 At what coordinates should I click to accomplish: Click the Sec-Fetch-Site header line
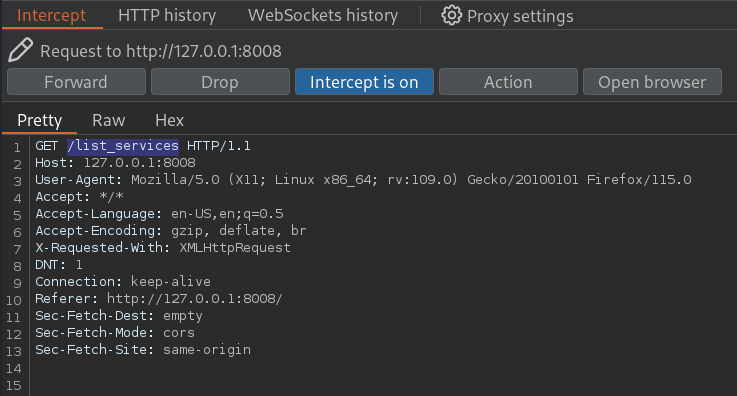[143, 349]
